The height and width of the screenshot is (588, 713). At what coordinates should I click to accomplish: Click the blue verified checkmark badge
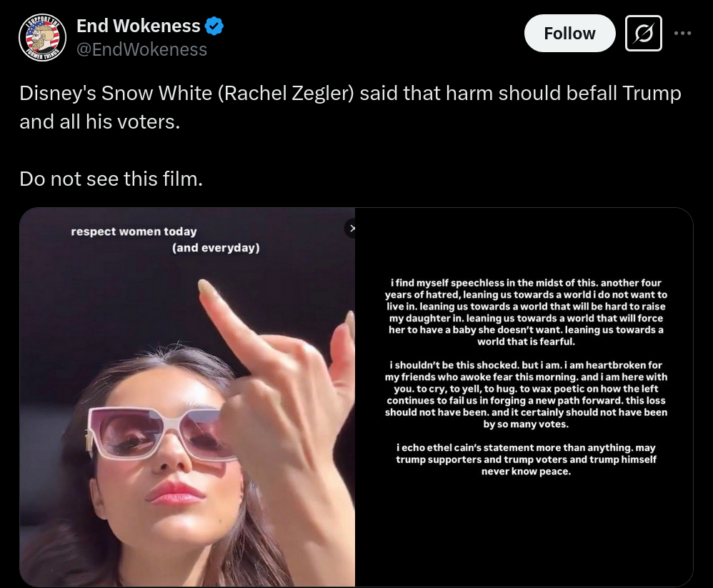click(214, 26)
